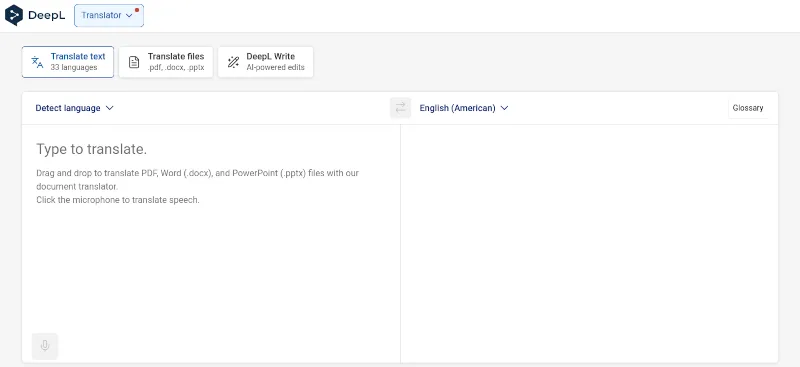Click the empty translation output pane
This screenshot has height=367, width=800.
[589, 243]
